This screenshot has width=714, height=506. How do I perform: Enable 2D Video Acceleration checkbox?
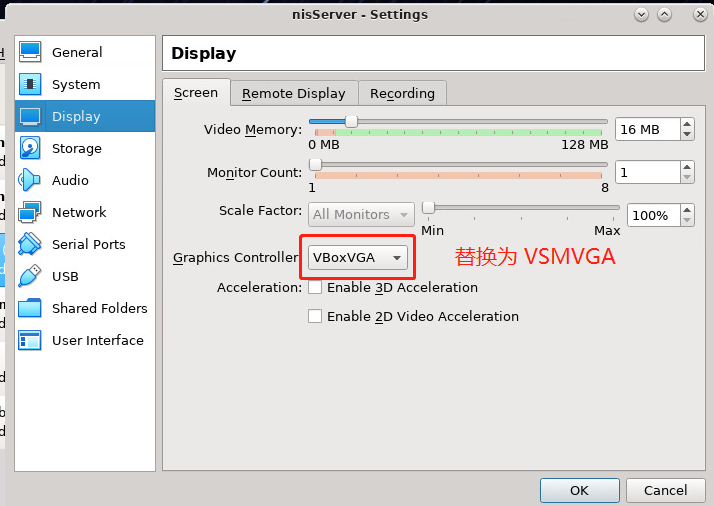[x=315, y=316]
